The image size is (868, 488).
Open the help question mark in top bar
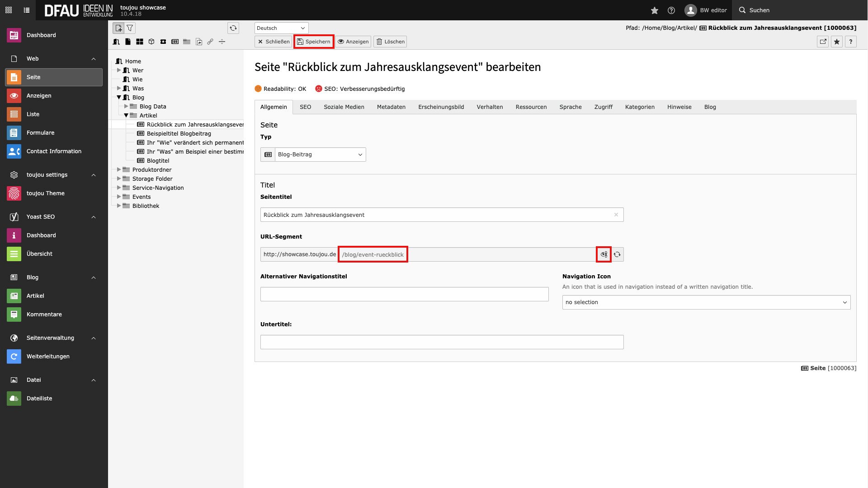(671, 10)
